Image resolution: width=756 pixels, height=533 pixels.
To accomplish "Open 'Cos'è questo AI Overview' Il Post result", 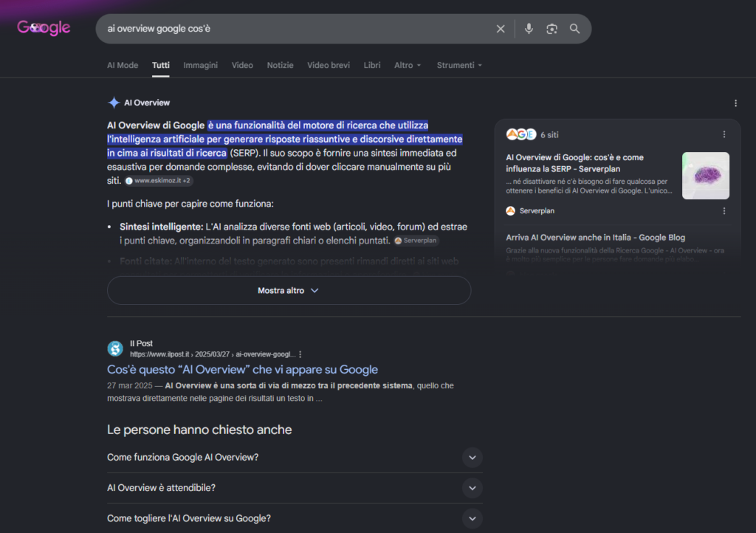I will pos(242,370).
